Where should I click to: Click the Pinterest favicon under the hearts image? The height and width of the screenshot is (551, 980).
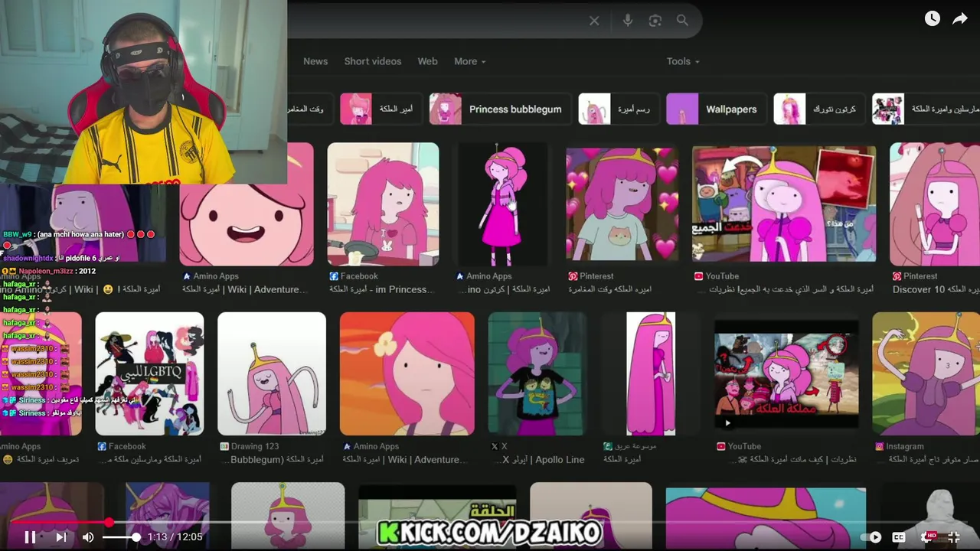pyautogui.click(x=573, y=276)
